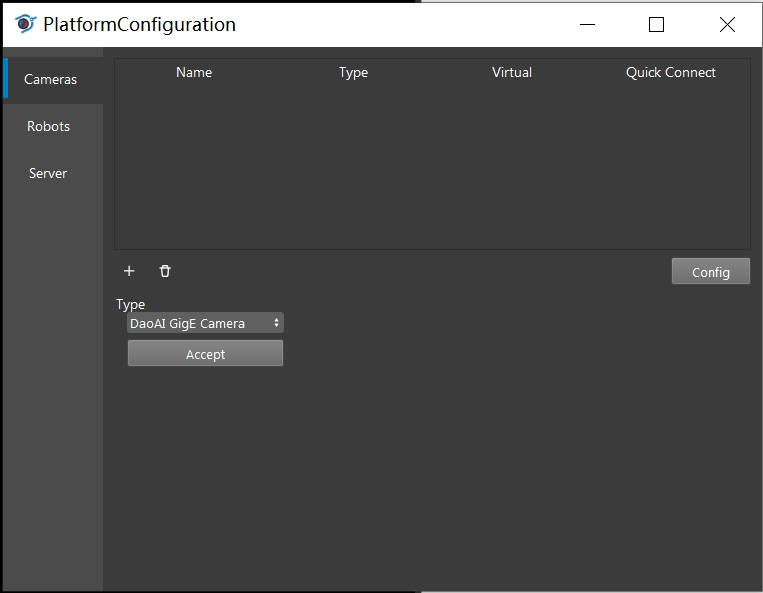This screenshot has width=763, height=593.
Task: Maximize the PlatformConfiguration window
Action: 656,24
